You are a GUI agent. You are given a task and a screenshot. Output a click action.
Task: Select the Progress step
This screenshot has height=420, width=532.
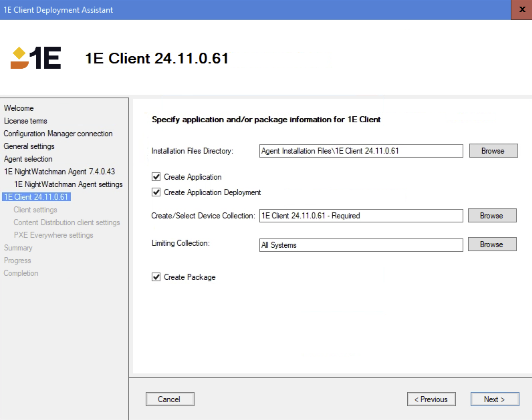(17, 260)
